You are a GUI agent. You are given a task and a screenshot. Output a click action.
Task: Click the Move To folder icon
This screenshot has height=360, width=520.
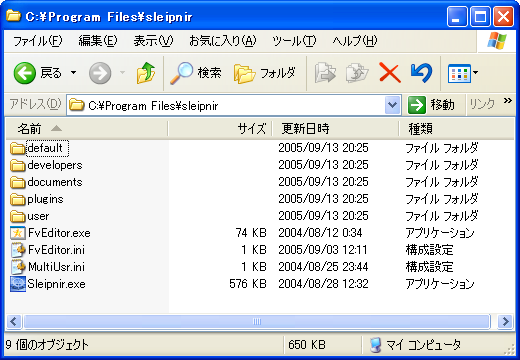pos(325,73)
